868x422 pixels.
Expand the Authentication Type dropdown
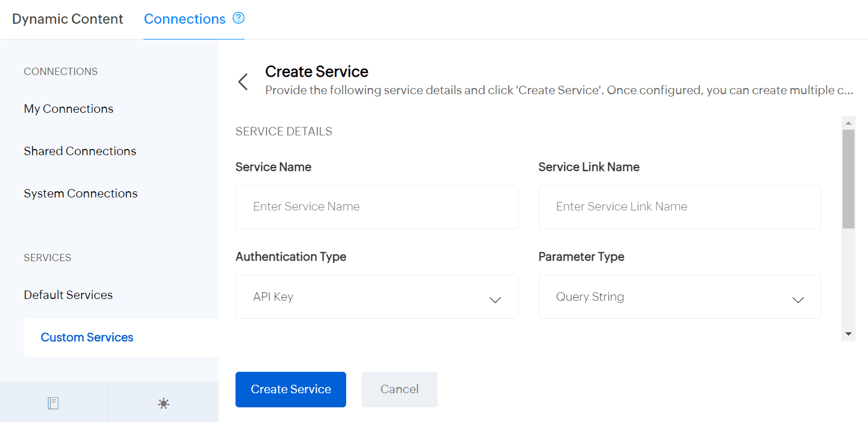click(x=377, y=297)
